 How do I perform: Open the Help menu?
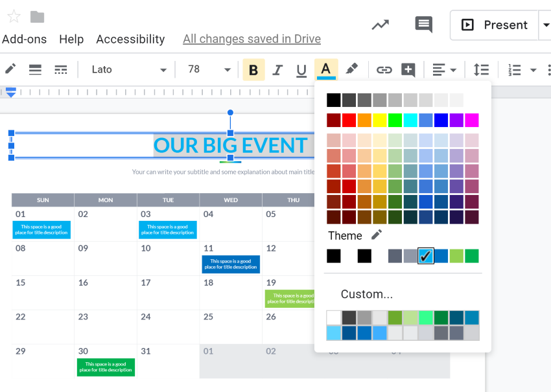click(71, 39)
